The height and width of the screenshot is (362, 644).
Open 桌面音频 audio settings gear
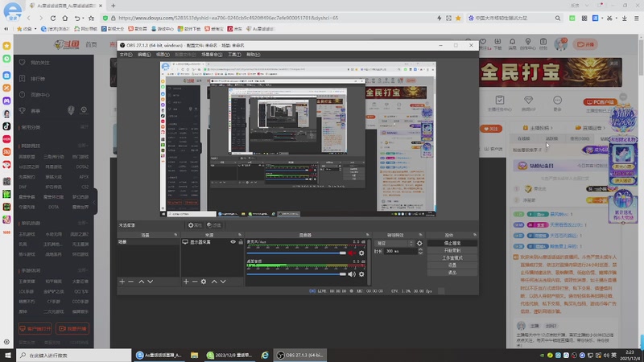click(361, 274)
